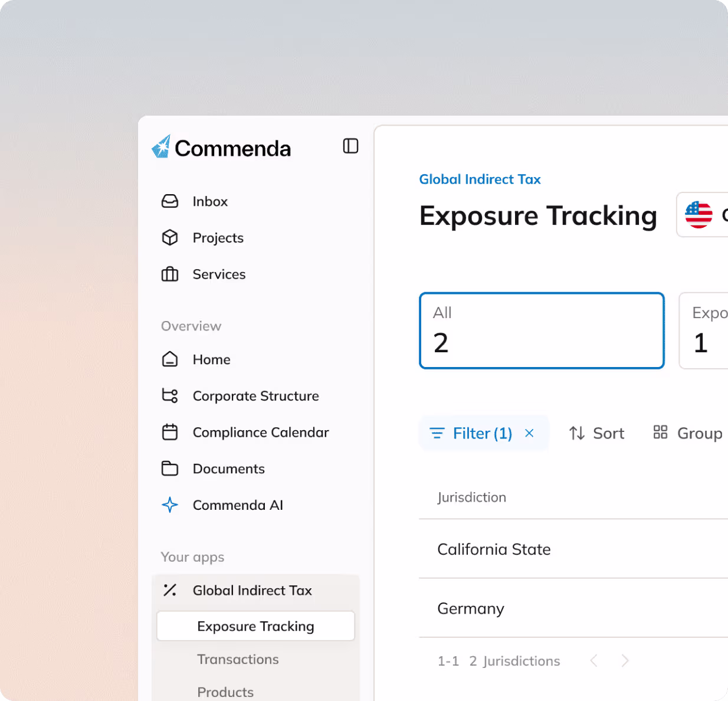Open the Projects cube icon
This screenshot has width=728, height=701.
click(170, 238)
